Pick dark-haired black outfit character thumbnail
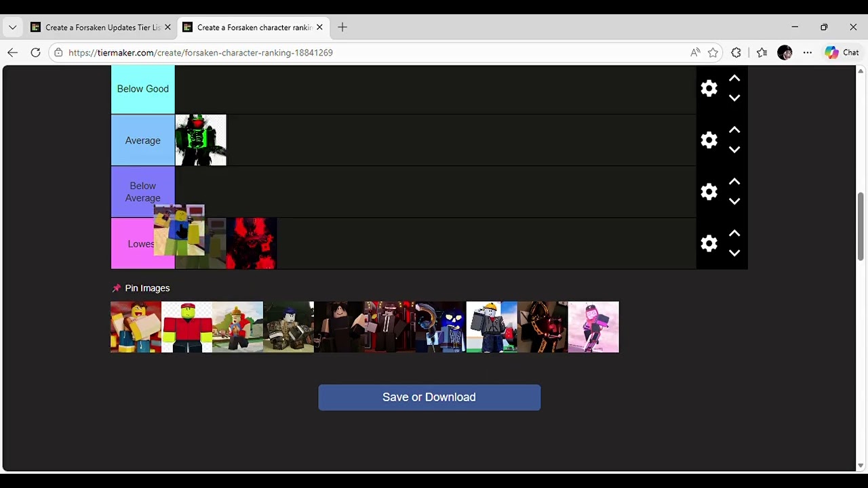Screen dimensions: 868x488 click(339, 327)
